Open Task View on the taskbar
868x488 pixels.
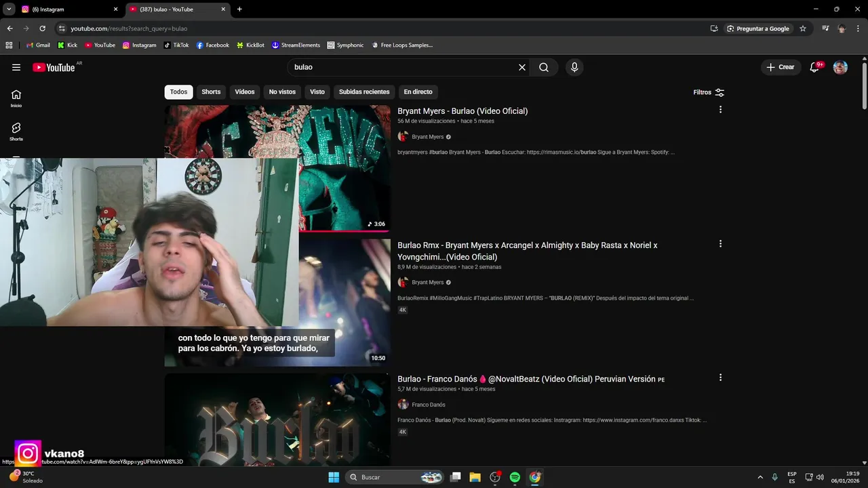456,477
